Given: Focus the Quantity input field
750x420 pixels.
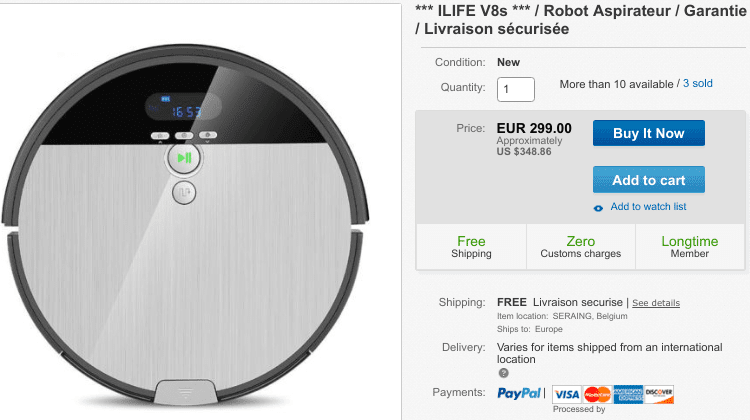Looking at the screenshot, I should [516, 89].
